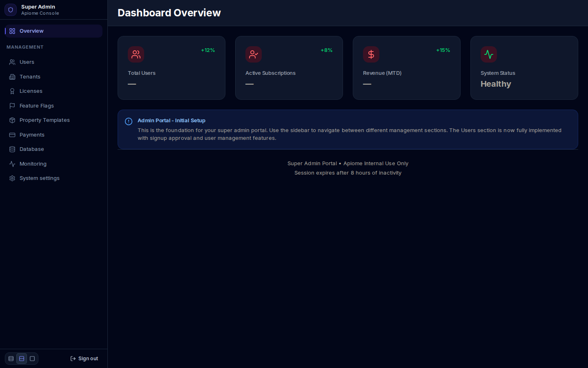Click the session expires footer note
The image size is (588, 368).
(x=348, y=173)
